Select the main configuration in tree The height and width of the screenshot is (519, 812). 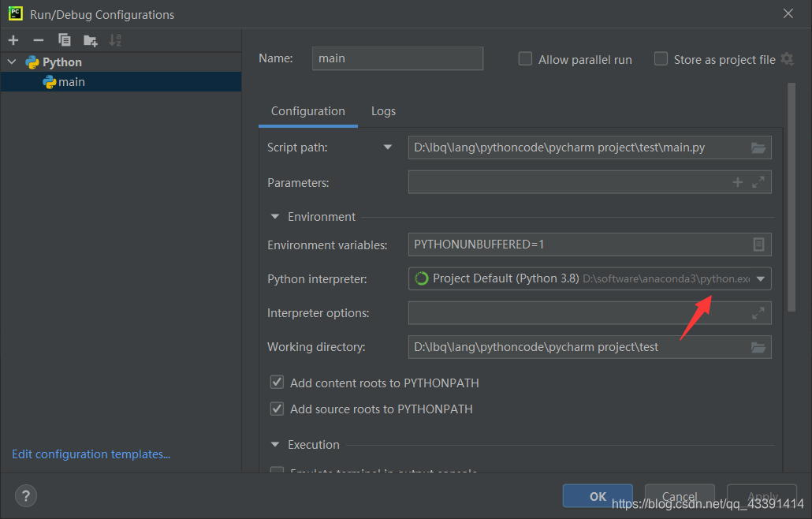click(x=121, y=82)
